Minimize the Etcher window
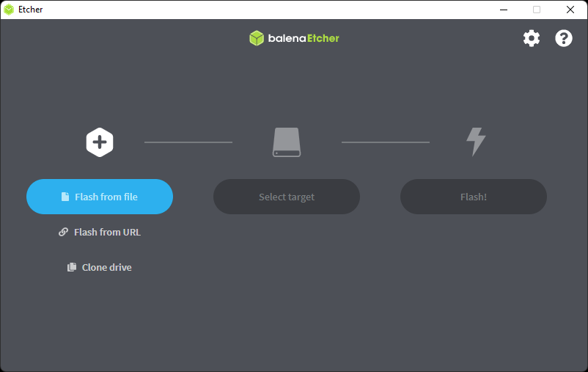 click(504, 10)
